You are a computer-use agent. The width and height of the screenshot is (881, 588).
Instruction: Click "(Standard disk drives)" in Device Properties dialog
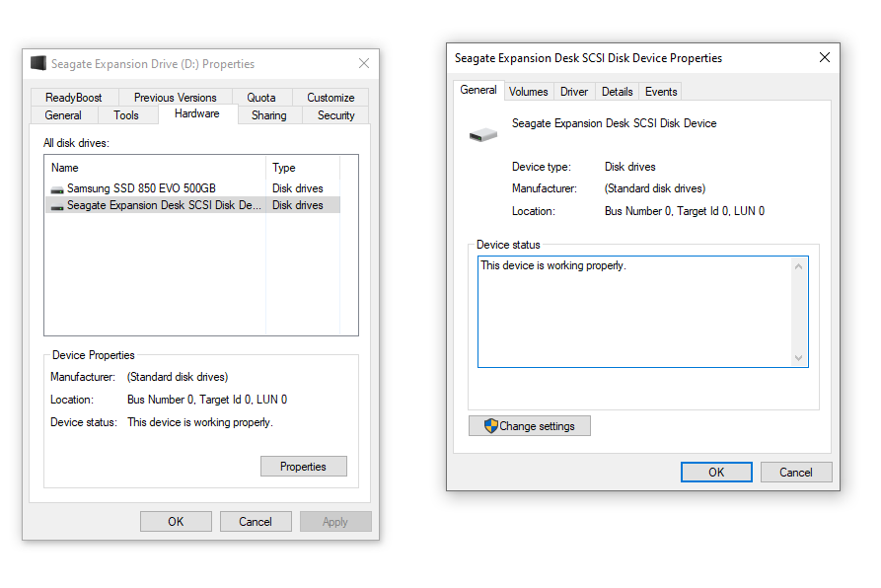pos(655,188)
